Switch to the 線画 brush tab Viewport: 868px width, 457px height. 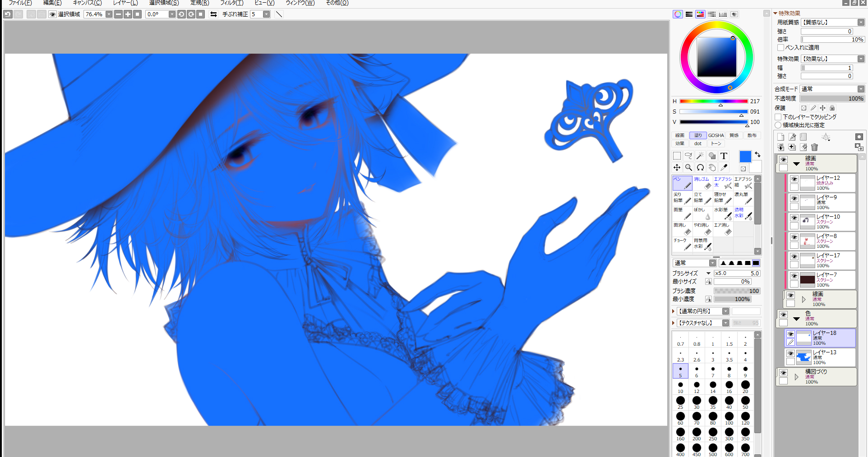[680, 136]
